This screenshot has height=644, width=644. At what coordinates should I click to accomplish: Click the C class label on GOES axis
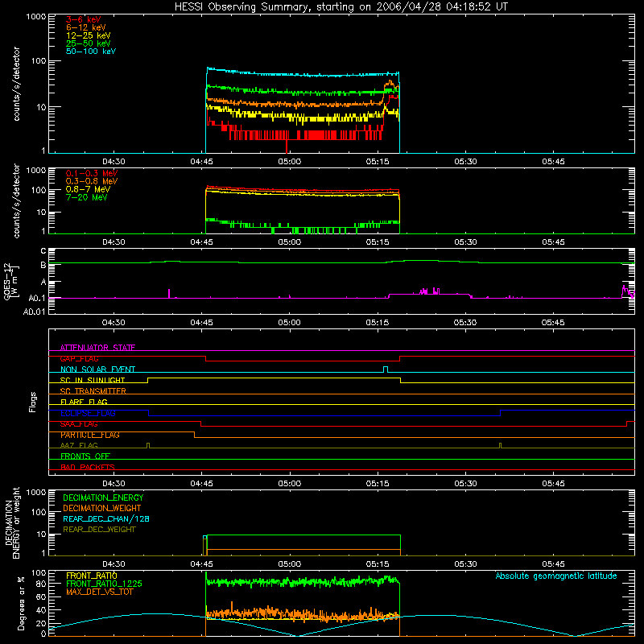(43, 250)
